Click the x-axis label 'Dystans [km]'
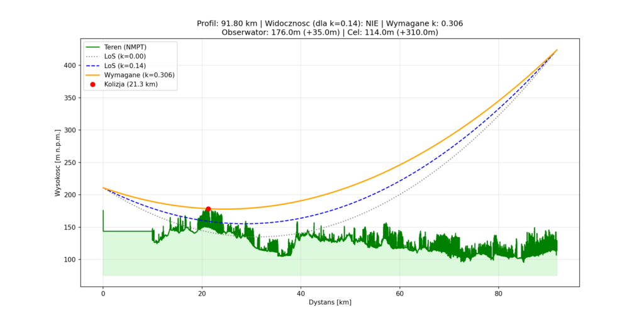The height and width of the screenshot is (322, 644). point(330,302)
